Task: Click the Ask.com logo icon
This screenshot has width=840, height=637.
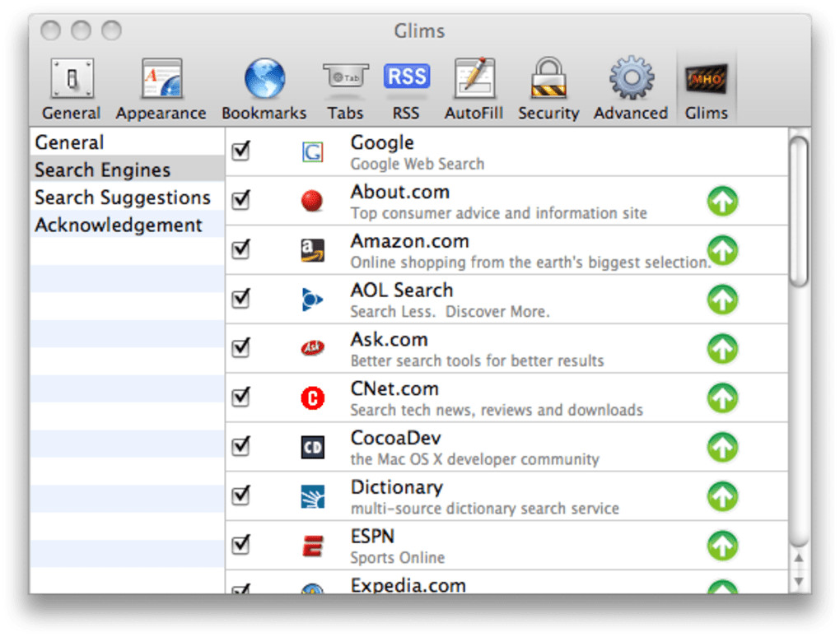Action: click(312, 348)
